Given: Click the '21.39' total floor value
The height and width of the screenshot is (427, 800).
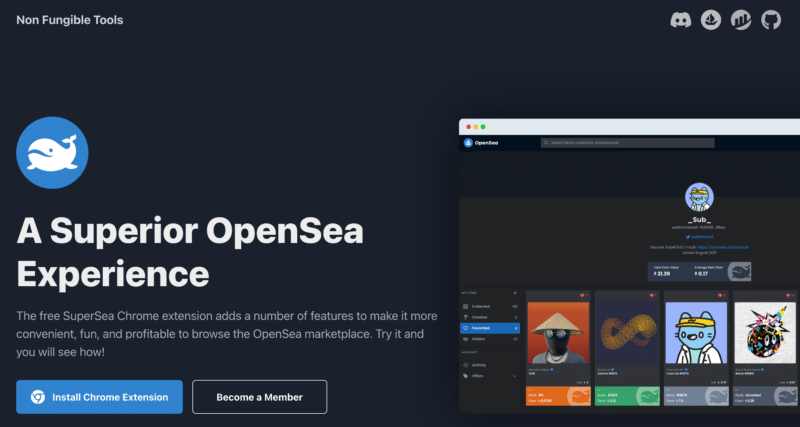Looking at the screenshot, I should point(663,274).
